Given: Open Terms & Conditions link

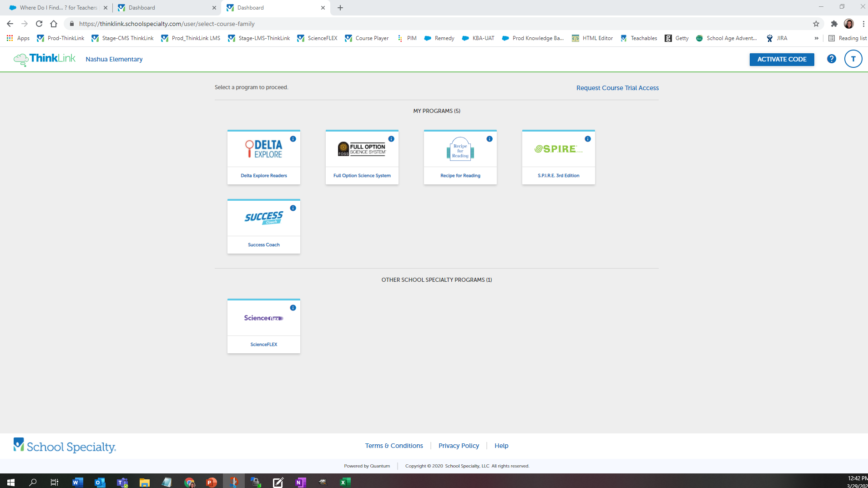Looking at the screenshot, I should (x=394, y=446).
